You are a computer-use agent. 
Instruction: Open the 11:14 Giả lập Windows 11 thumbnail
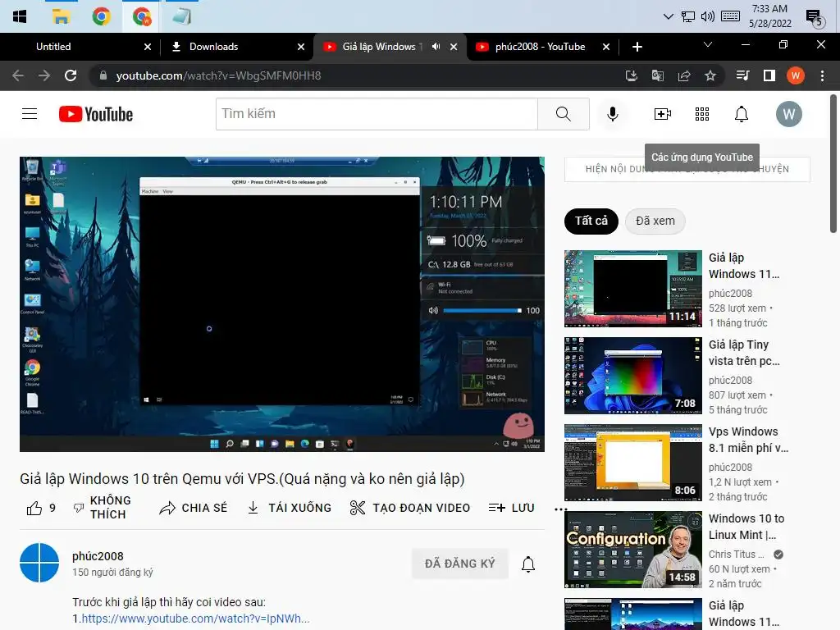point(632,288)
